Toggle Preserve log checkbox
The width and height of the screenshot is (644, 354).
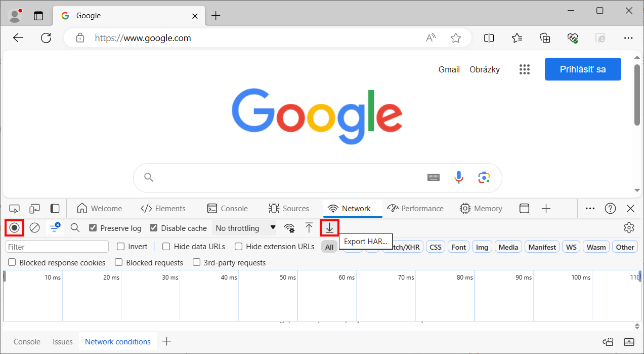(93, 228)
